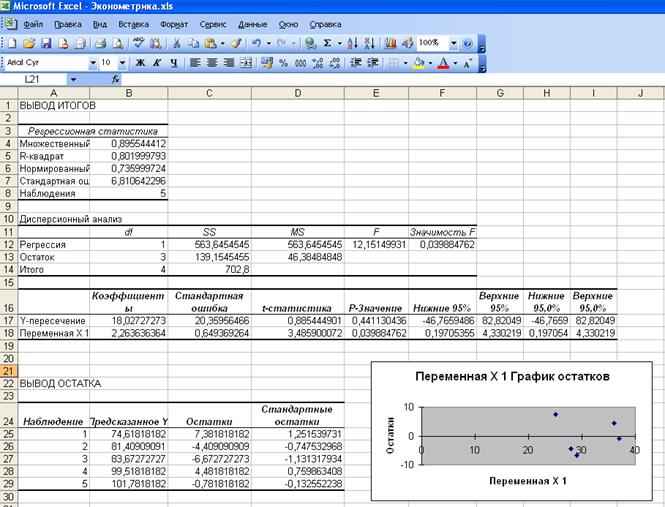Toggle Underline formatting (Ч)
Viewport: 665px width, 507px height.
tap(173, 63)
